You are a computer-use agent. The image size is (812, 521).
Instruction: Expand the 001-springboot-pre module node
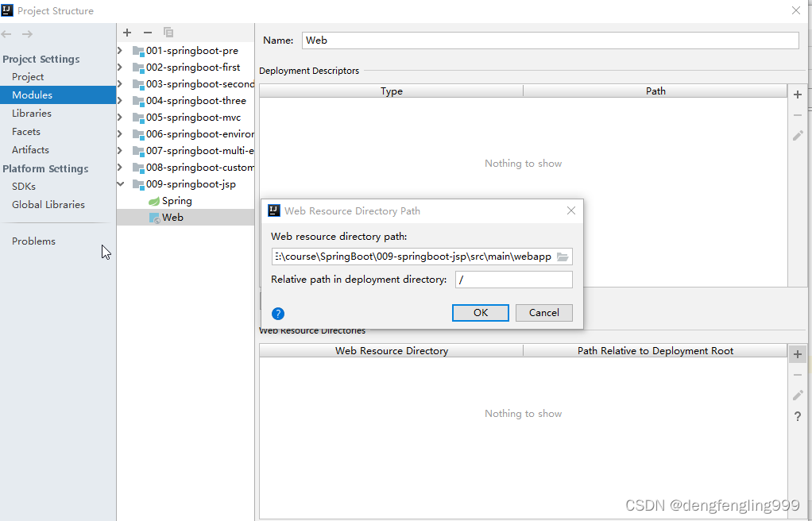tap(118, 50)
